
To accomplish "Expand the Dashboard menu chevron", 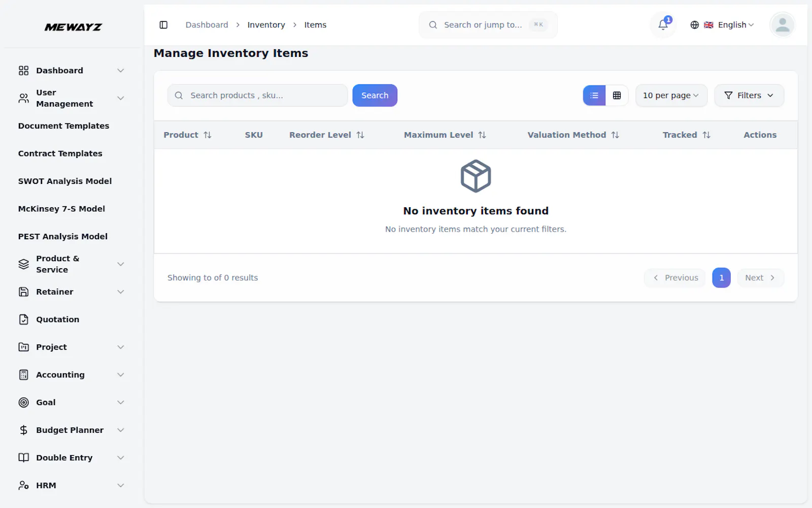I will tap(121, 71).
